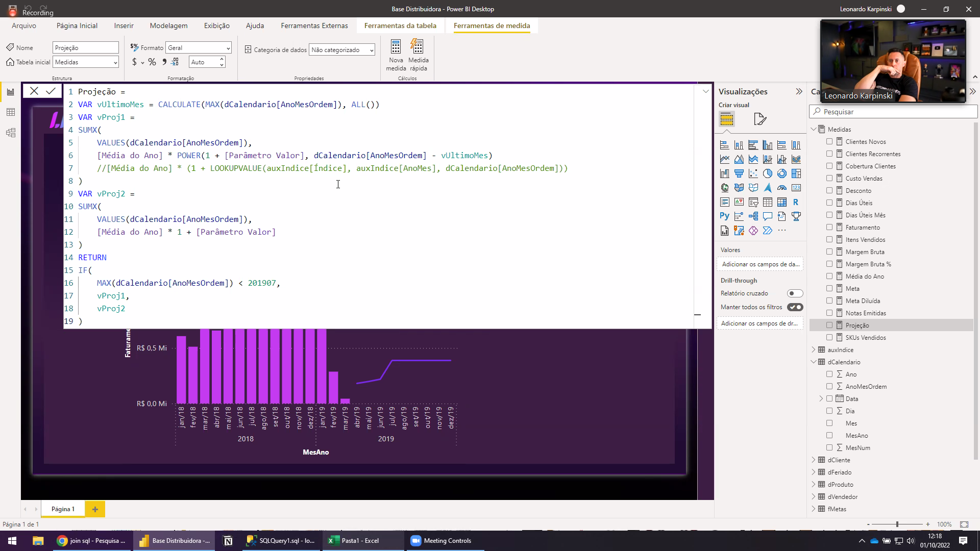Open the Data table view icon
The image size is (980, 551).
[11, 112]
